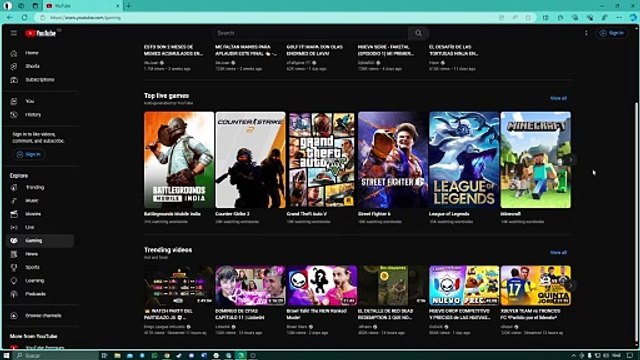Click inside the Search input field
Viewport: 640px width, 360px height.
click(310, 33)
